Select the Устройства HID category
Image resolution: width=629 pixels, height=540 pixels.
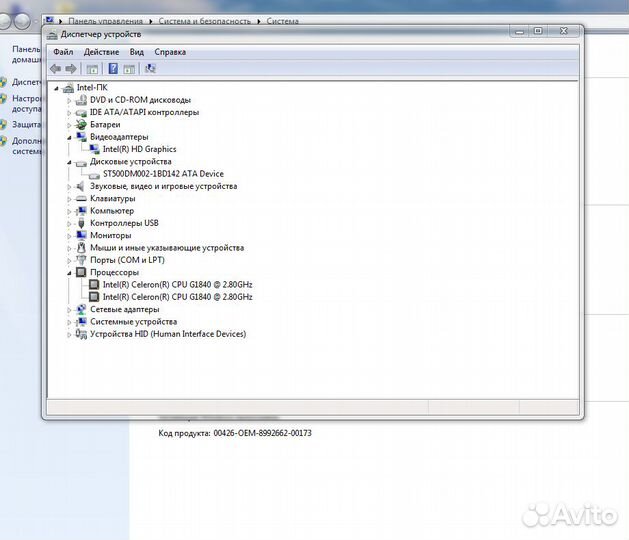(167, 334)
